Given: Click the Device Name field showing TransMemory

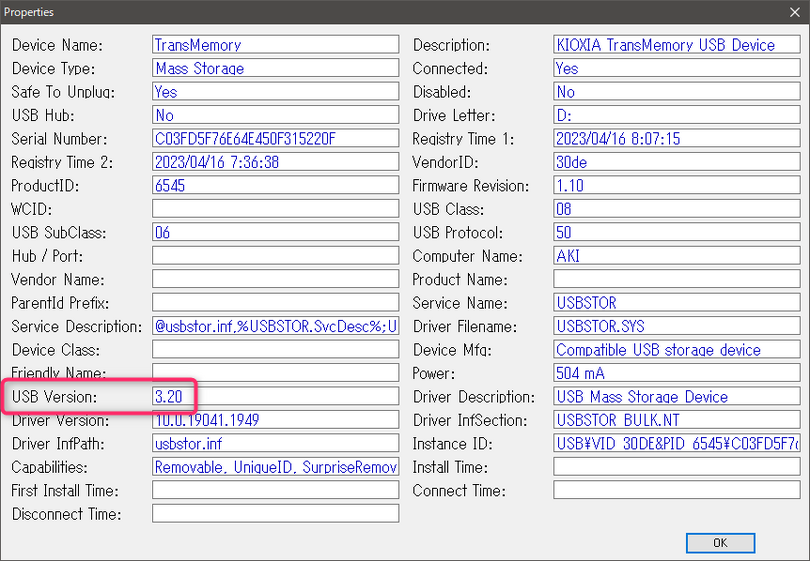Looking at the screenshot, I should pyautogui.click(x=275, y=44).
